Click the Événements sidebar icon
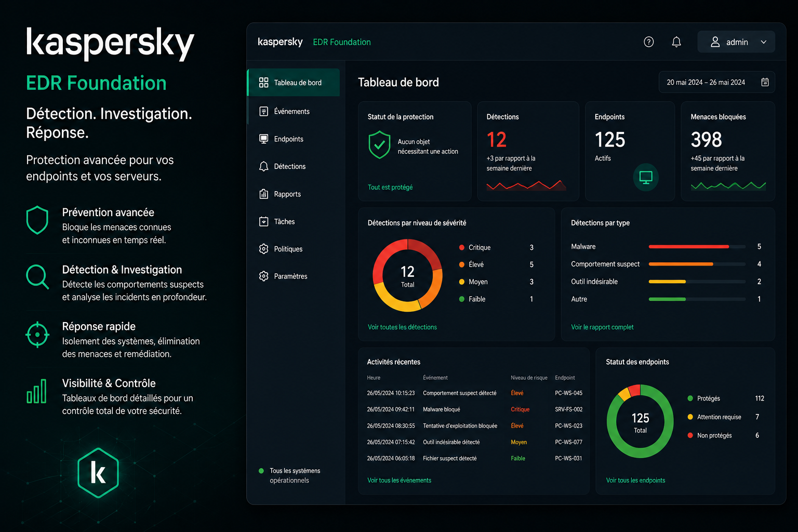Image resolution: width=798 pixels, height=532 pixels. pyautogui.click(x=264, y=111)
